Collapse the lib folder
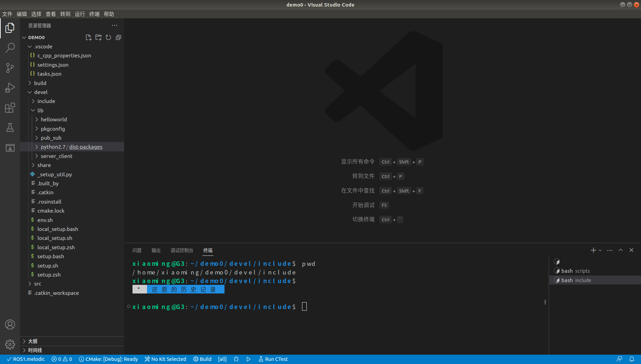 click(x=72, y=110)
